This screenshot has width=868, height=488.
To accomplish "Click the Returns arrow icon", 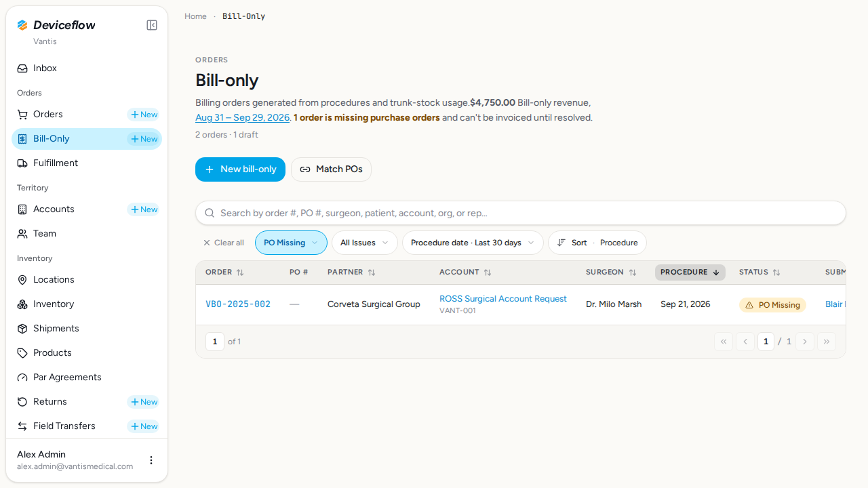I will (22, 402).
